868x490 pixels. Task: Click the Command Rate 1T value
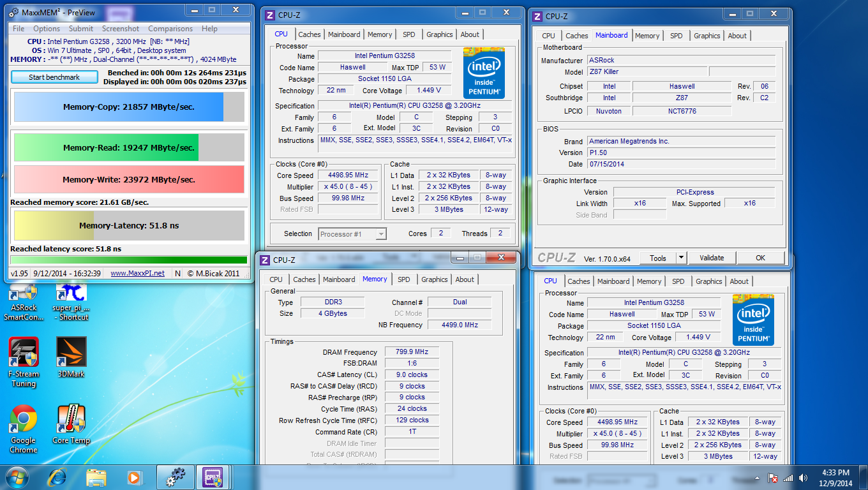pos(412,432)
